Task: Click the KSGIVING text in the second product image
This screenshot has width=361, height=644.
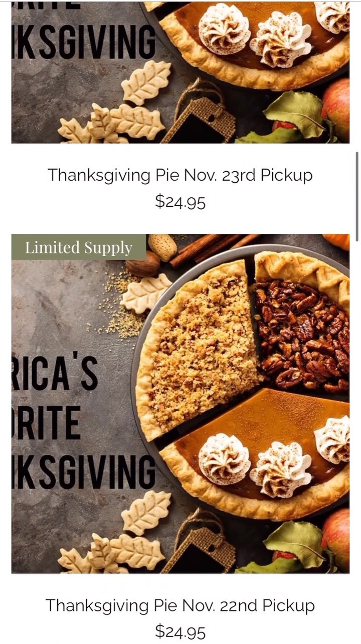Action: 84,472
